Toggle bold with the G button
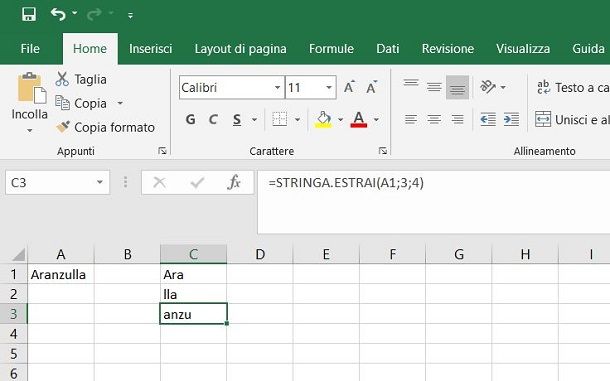 [x=191, y=119]
